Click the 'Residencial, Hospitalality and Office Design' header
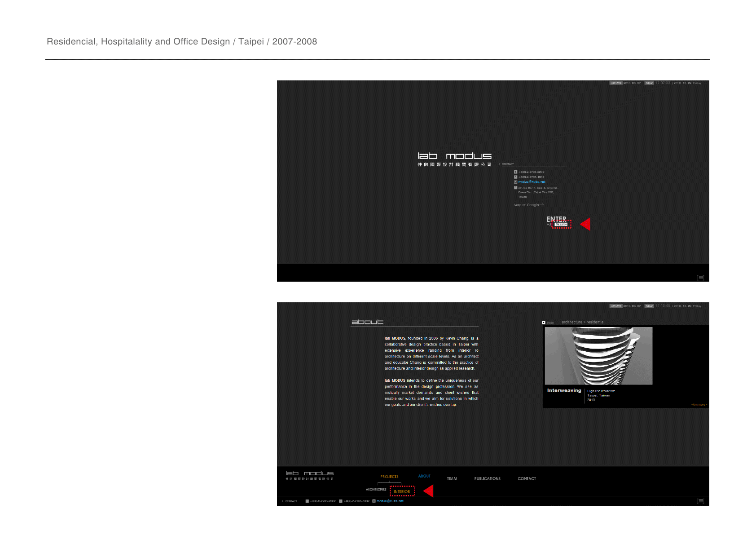This screenshot has height=535, width=756. (182, 41)
